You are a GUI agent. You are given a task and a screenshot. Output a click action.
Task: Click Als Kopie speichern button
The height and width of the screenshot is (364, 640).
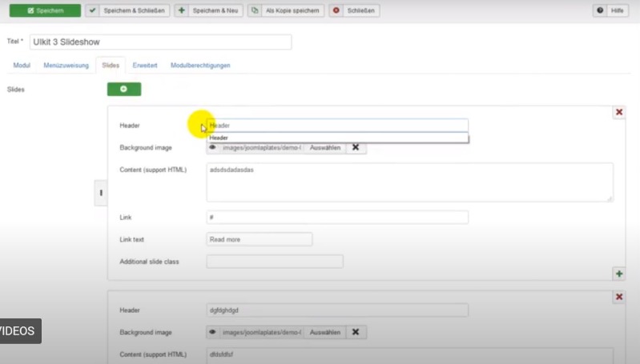(285, 11)
